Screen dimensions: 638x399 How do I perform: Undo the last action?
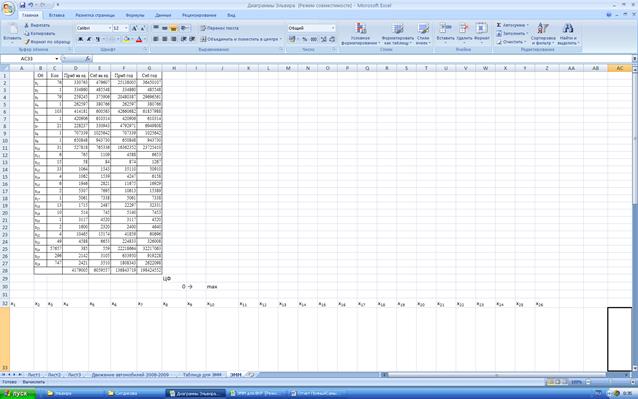31,5
